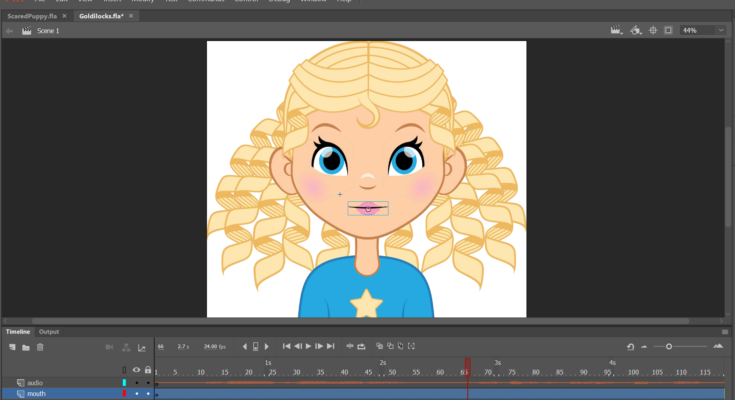The image size is (735, 400).
Task: Enable onion skin
Action: [380, 346]
